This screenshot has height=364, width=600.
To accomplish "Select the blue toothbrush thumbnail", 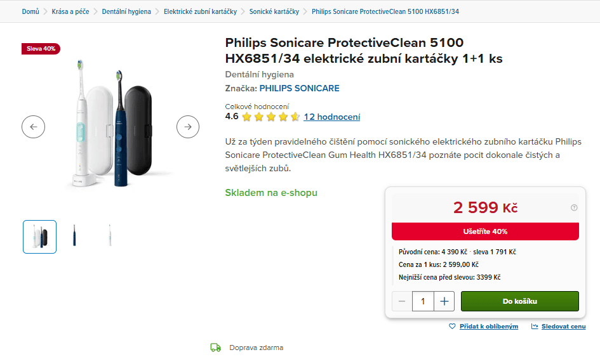I will [74, 236].
